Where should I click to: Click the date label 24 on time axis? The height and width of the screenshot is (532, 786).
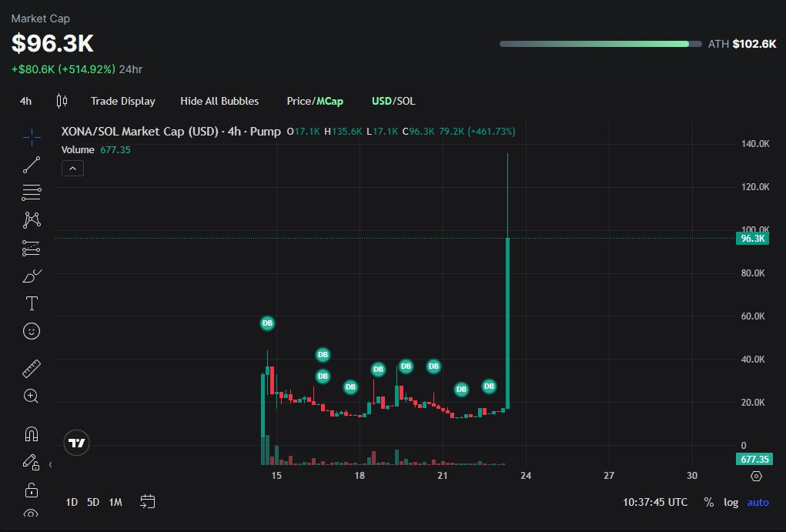[525, 475]
